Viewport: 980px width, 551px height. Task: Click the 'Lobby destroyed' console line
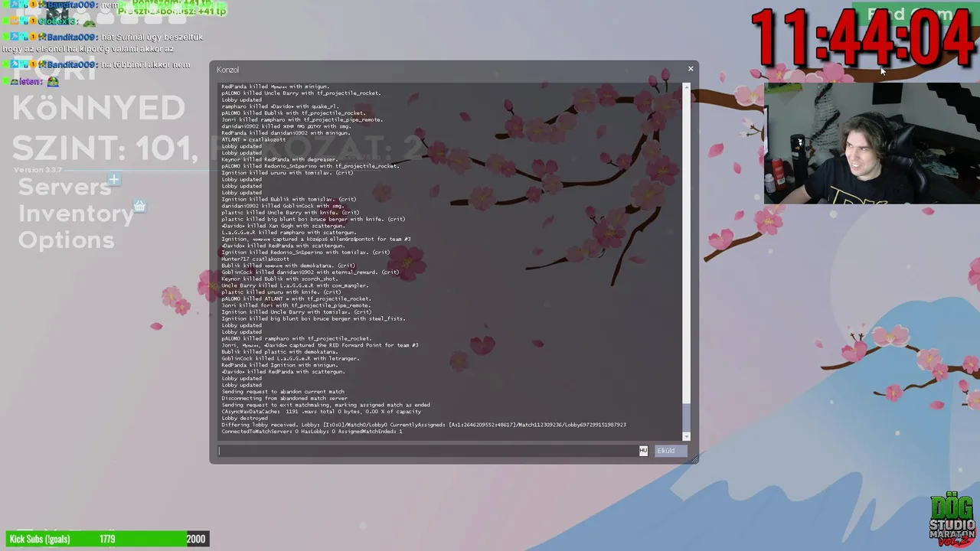[x=245, y=418]
